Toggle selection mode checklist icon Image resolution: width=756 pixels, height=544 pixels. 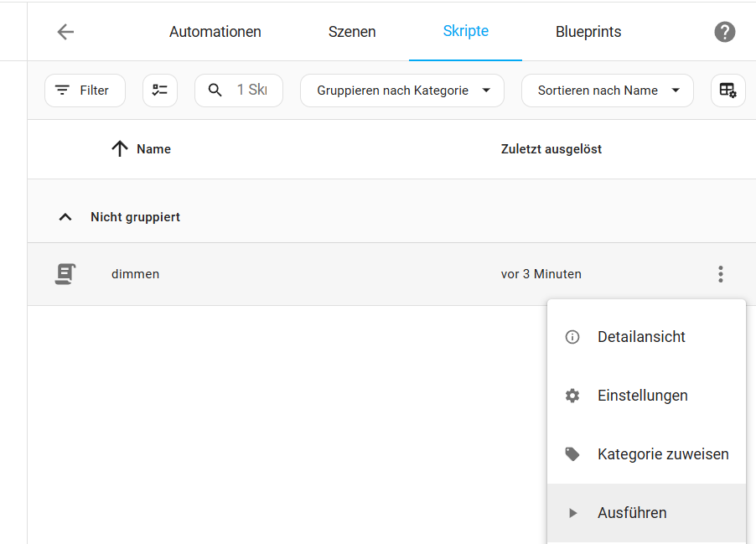click(160, 91)
